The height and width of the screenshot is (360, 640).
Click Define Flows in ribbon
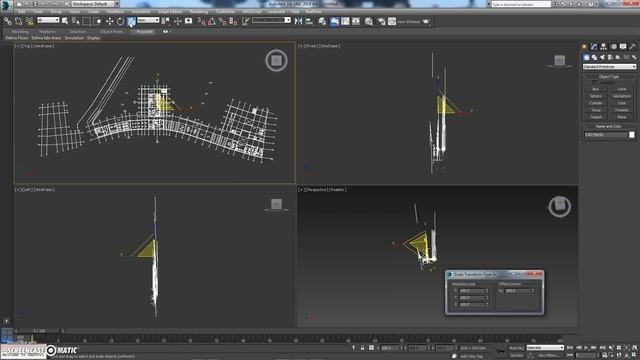(x=17, y=38)
